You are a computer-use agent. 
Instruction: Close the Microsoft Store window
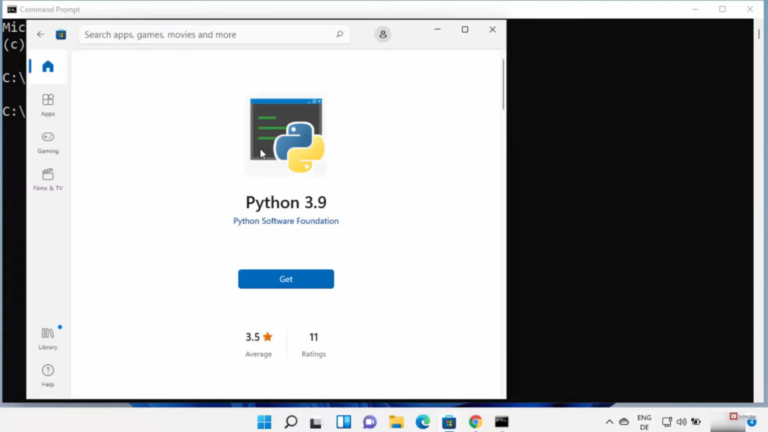pyautogui.click(x=492, y=29)
